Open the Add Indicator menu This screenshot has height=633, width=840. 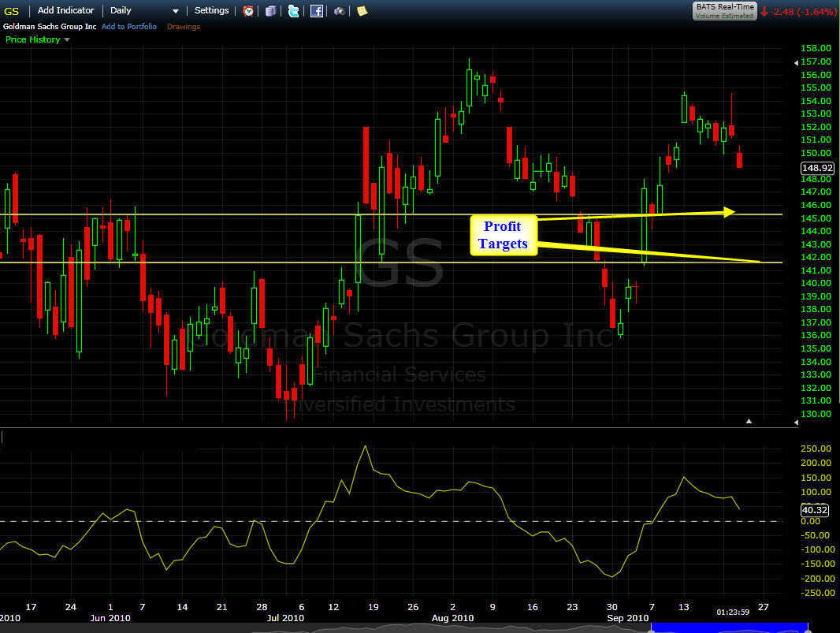pos(65,10)
